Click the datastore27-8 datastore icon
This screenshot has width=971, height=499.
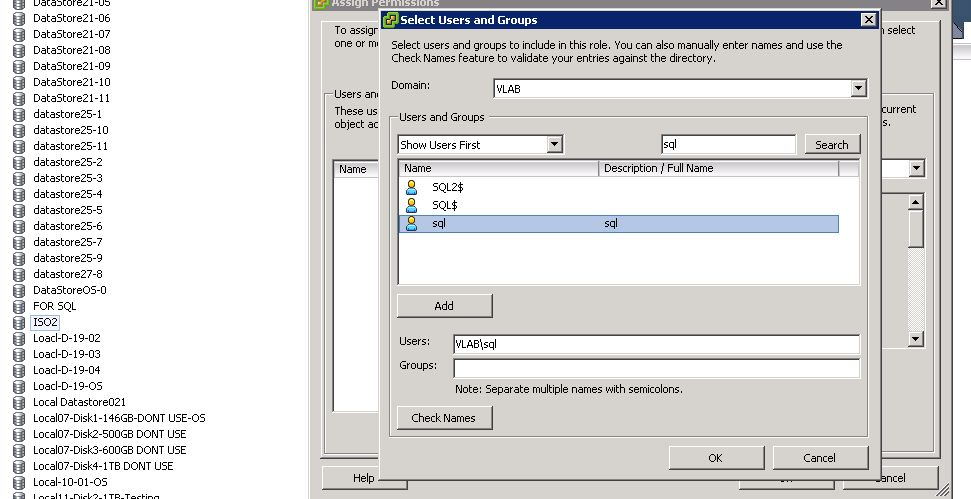(x=19, y=274)
